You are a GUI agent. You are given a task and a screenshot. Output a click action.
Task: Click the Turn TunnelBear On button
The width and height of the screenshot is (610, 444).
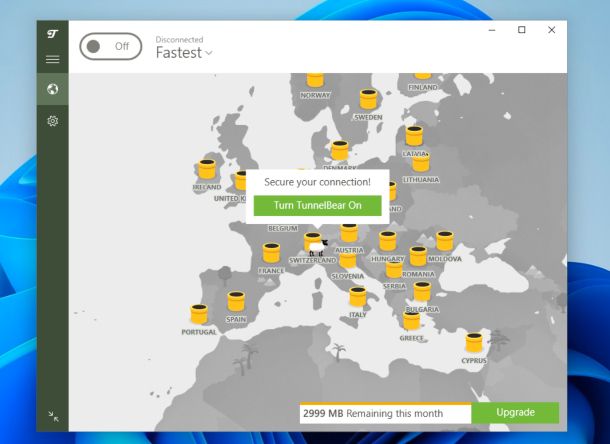pos(317,205)
